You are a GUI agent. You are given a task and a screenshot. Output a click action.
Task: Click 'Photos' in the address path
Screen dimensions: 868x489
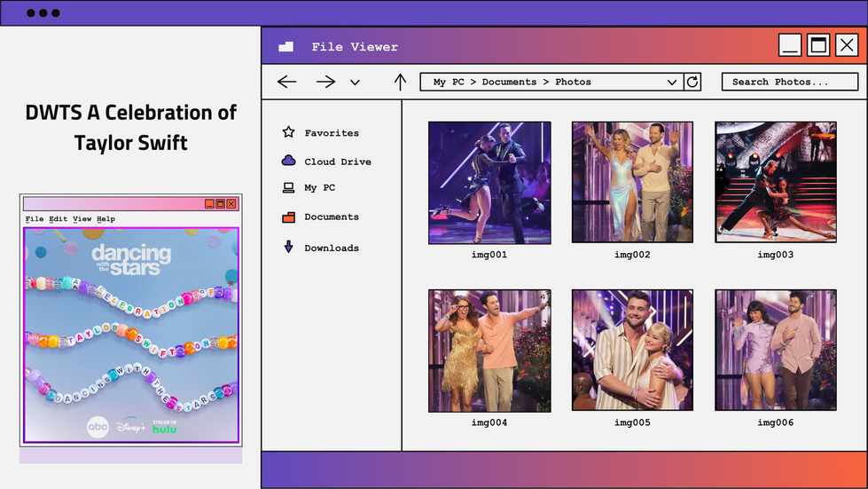(x=573, y=82)
